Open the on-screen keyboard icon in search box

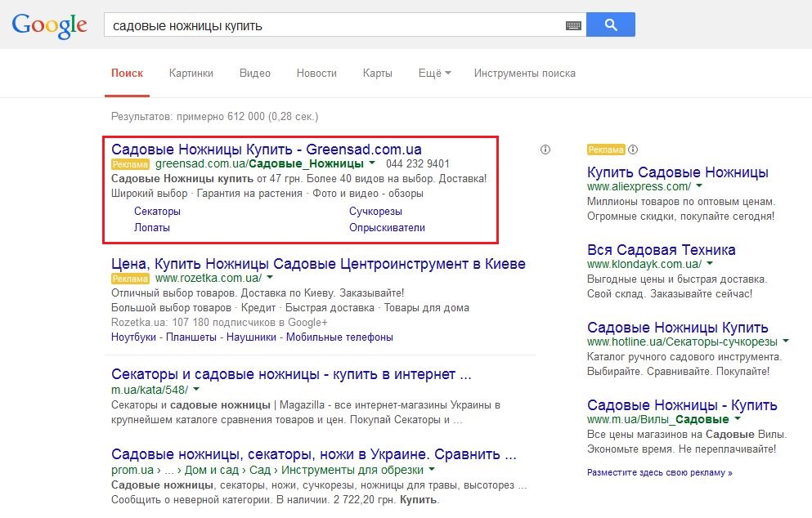pos(573,25)
